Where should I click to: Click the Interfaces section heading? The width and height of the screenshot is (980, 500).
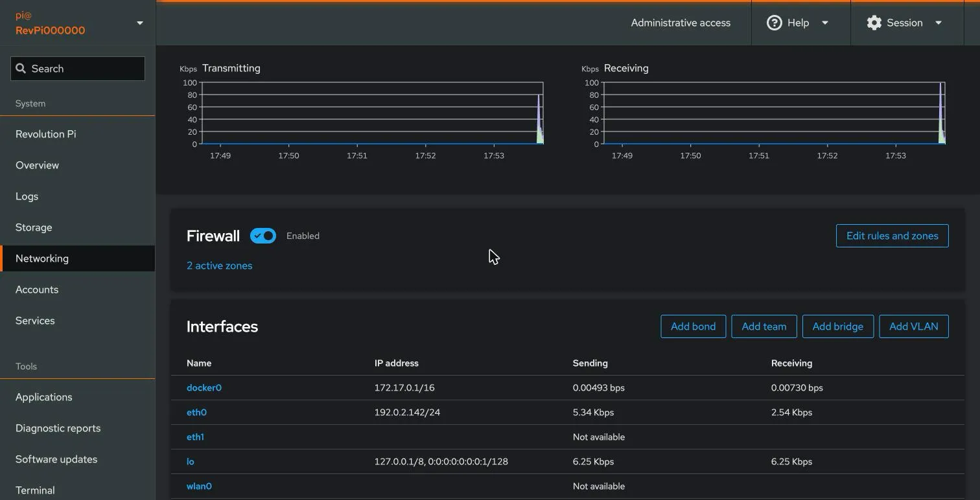222,326
